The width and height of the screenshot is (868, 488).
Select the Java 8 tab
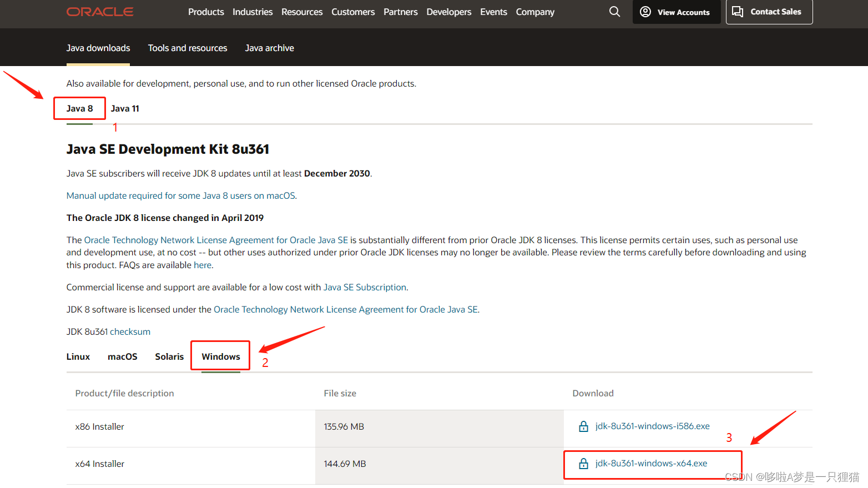(x=80, y=108)
